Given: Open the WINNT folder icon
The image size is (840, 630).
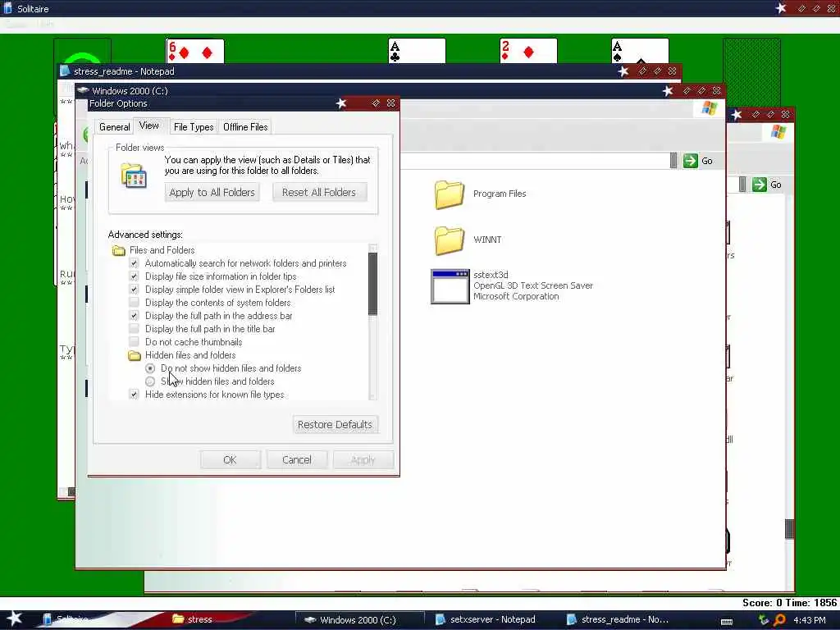Looking at the screenshot, I should 450,240.
